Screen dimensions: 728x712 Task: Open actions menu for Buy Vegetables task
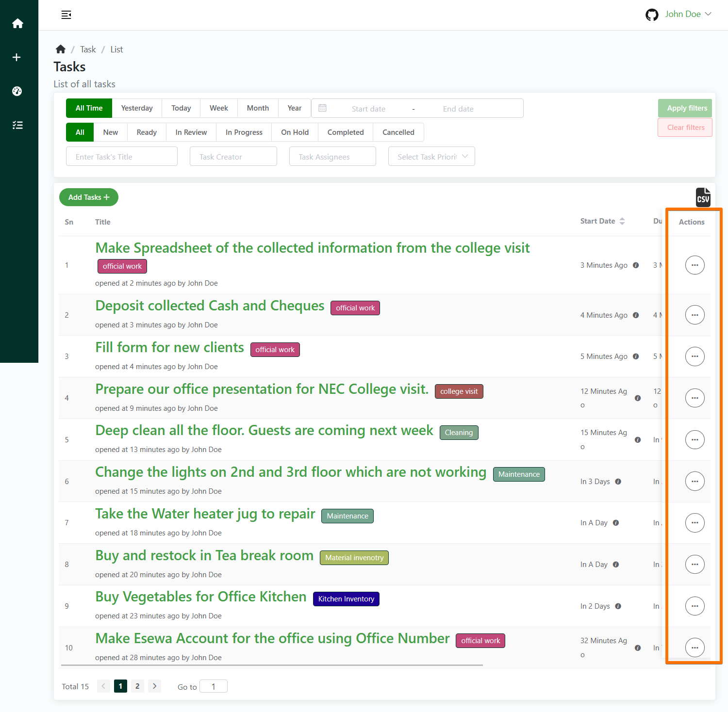tap(695, 606)
